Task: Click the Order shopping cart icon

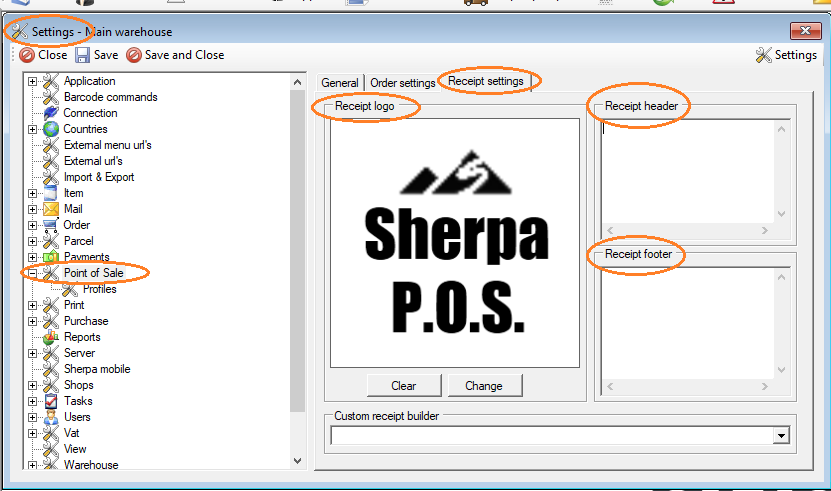Action: pos(51,225)
